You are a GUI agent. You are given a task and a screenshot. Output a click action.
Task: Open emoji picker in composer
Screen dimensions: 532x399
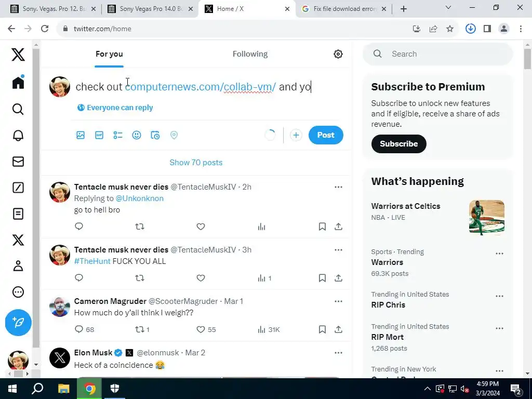(x=137, y=135)
